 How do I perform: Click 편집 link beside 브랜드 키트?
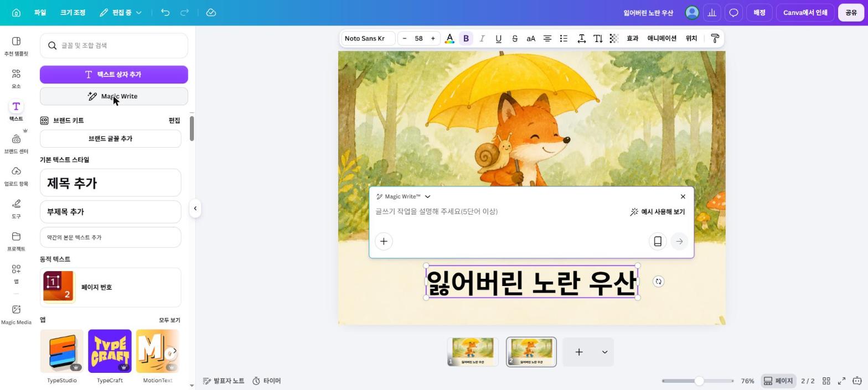[174, 120]
